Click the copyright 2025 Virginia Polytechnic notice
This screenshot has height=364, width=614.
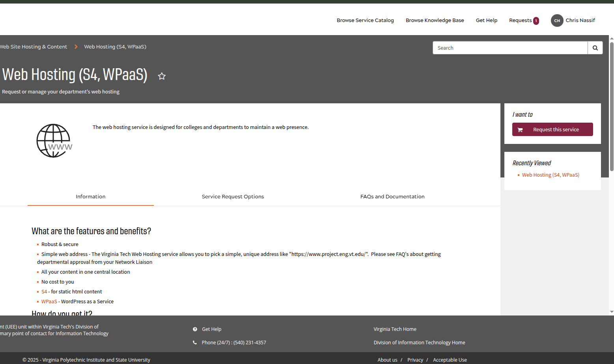86,360
